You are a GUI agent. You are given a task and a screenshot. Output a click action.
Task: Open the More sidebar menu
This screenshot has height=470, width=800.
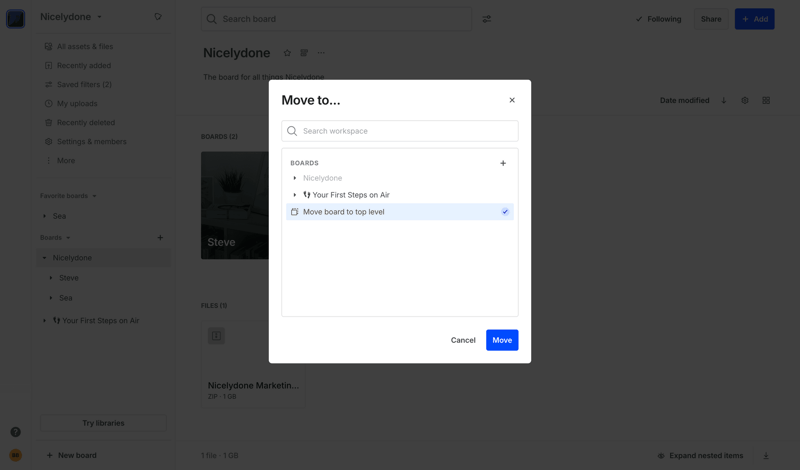pyautogui.click(x=66, y=161)
